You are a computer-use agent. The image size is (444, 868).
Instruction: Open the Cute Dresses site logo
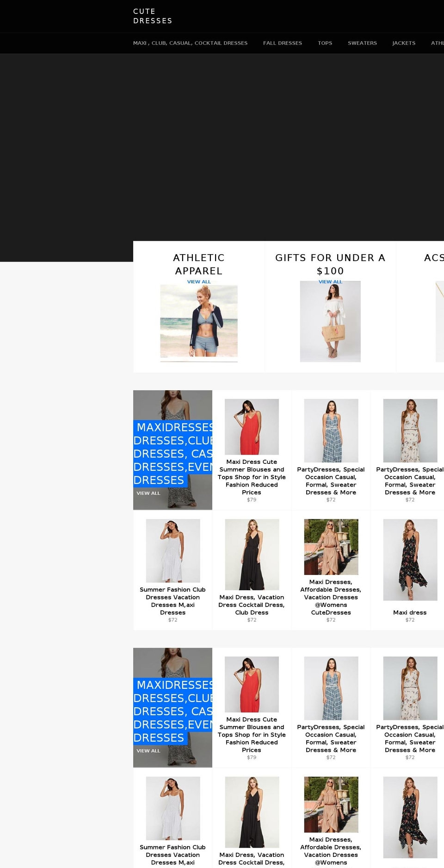click(x=153, y=16)
